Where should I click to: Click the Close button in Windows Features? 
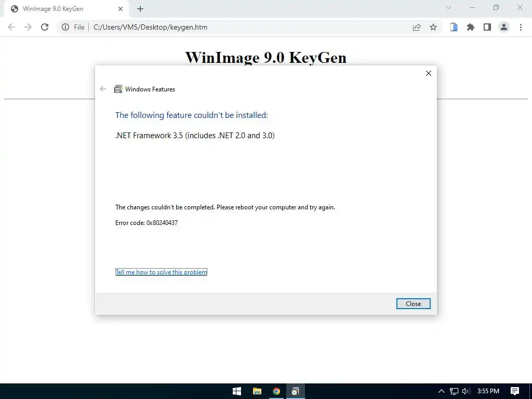point(413,303)
